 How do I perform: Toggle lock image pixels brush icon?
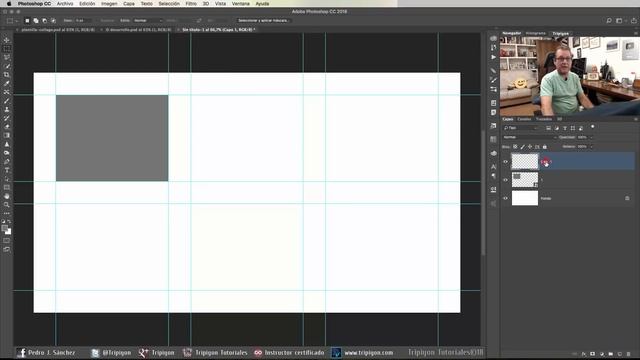coord(522,147)
